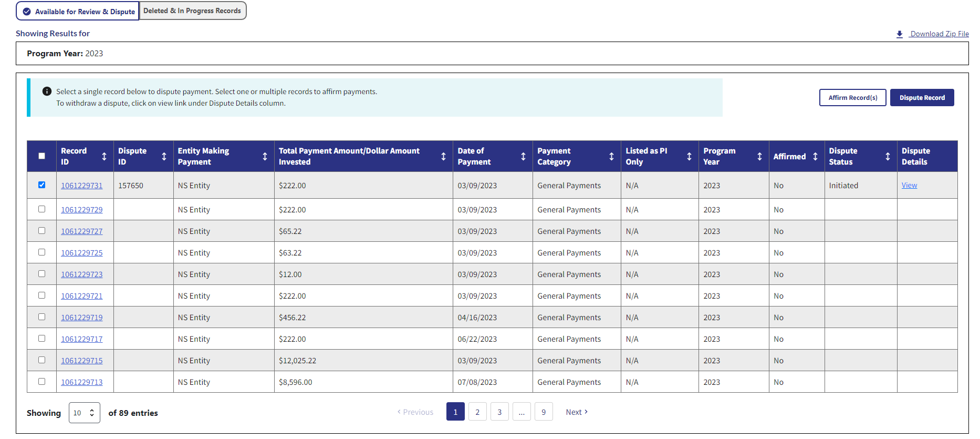Click the Affirm Record(s) button
This screenshot has height=439, width=980.
(x=852, y=98)
